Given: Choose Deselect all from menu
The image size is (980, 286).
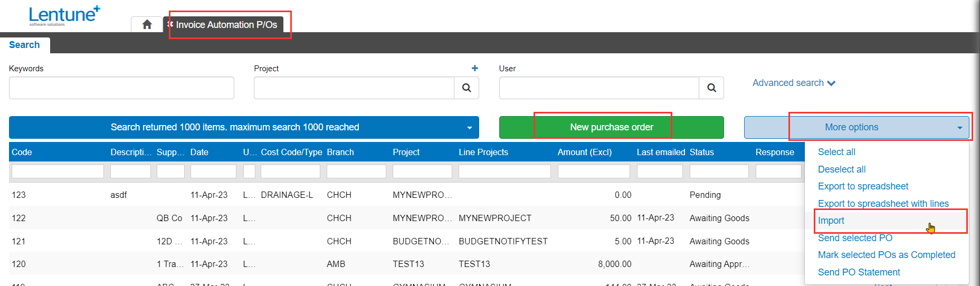Looking at the screenshot, I should pyautogui.click(x=842, y=169).
